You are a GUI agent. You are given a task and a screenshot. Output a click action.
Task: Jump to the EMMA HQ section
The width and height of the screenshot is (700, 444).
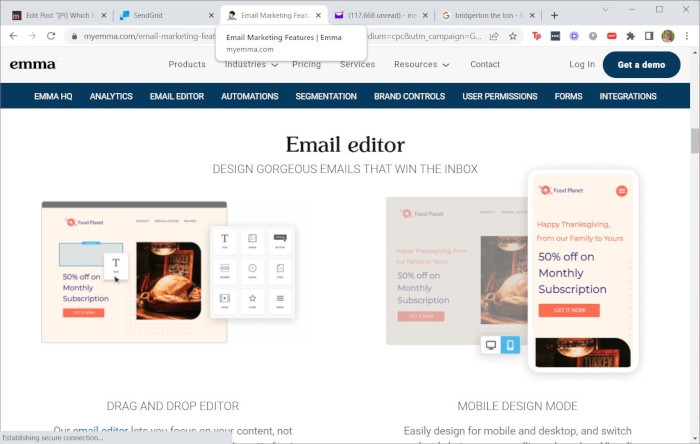coord(53,96)
